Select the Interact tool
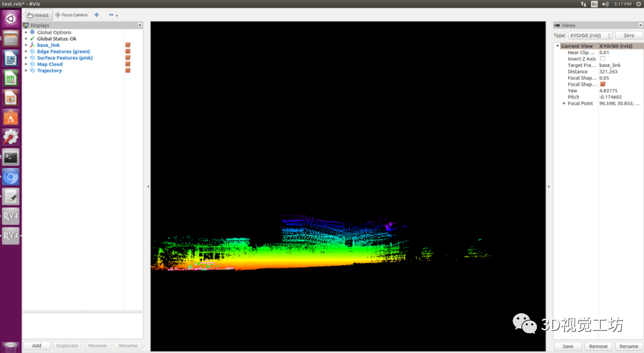 tap(39, 15)
